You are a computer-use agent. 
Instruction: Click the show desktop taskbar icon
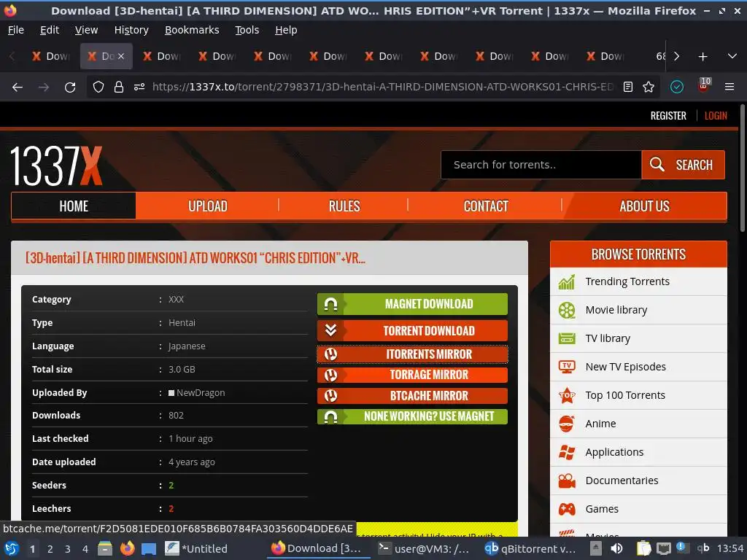pyautogui.click(x=149, y=549)
